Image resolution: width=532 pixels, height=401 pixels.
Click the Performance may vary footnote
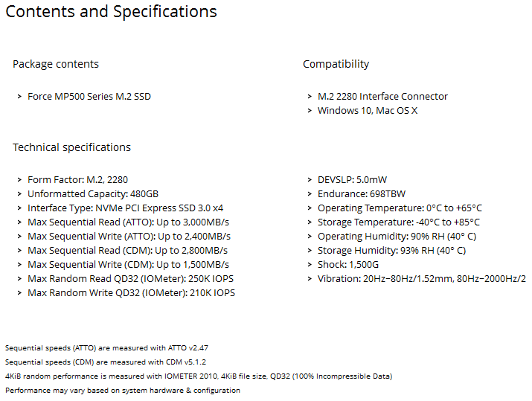tap(123, 391)
